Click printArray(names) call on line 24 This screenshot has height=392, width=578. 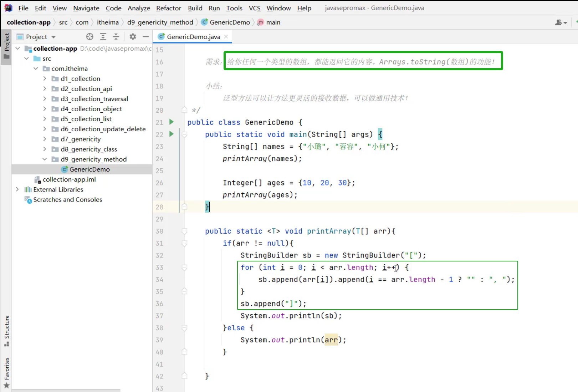coord(262,159)
